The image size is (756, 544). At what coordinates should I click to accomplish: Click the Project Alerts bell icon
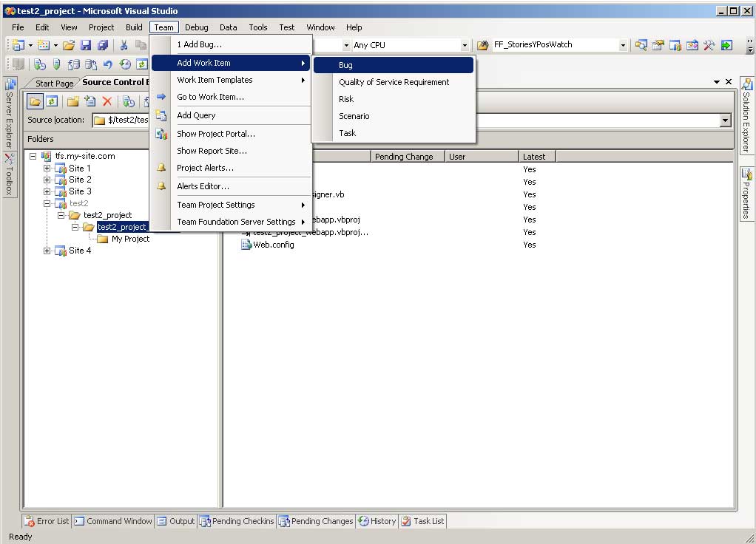click(x=161, y=168)
